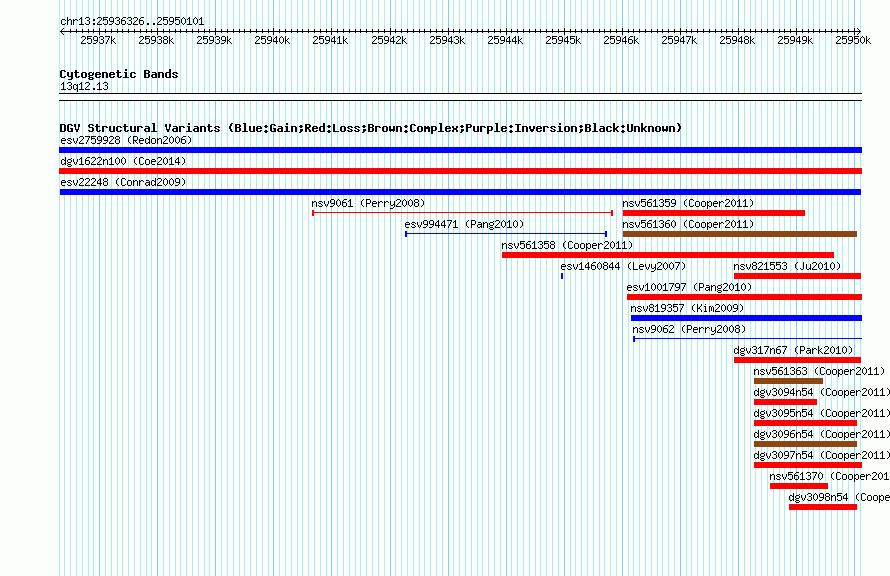Select the red nsv561359 loss bar

pos(714,213)
